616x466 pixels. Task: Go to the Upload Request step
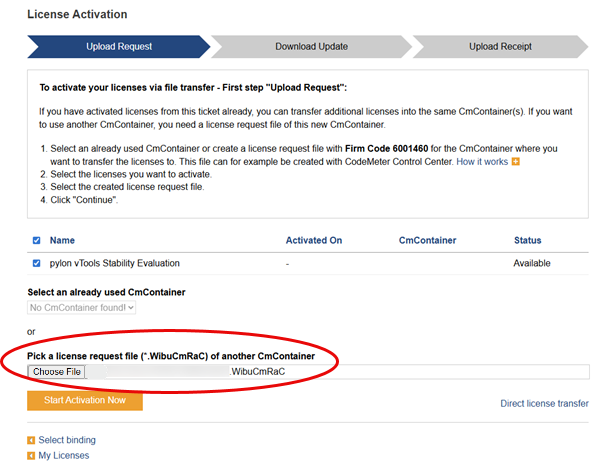[119, 47]
